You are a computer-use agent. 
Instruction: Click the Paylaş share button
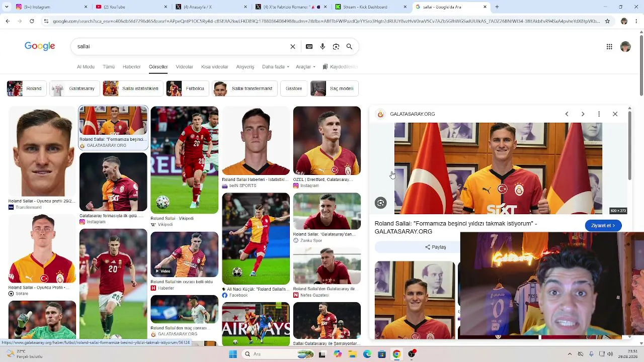pos(436,247)
